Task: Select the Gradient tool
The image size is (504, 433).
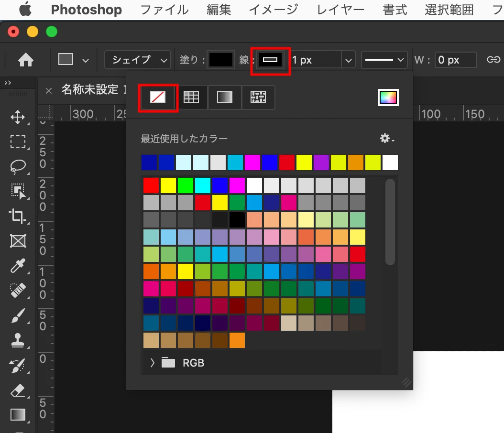Action: pos(18,415)
